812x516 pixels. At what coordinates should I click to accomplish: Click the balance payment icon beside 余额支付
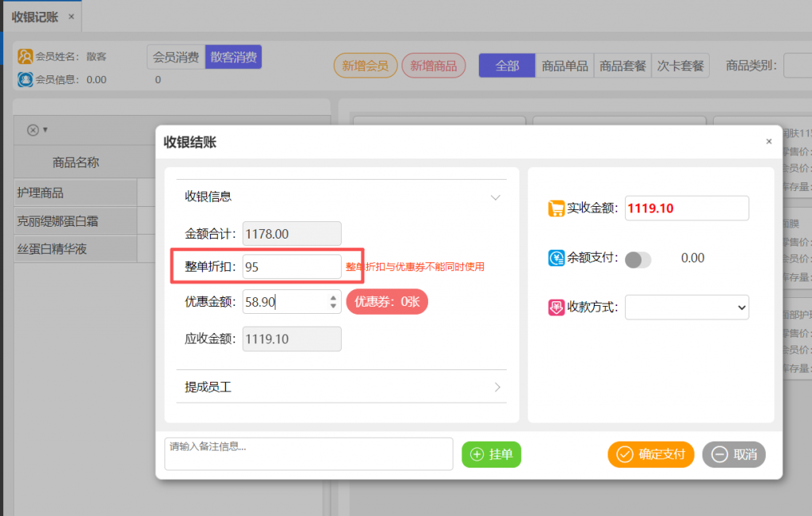(x=556, y=258)
